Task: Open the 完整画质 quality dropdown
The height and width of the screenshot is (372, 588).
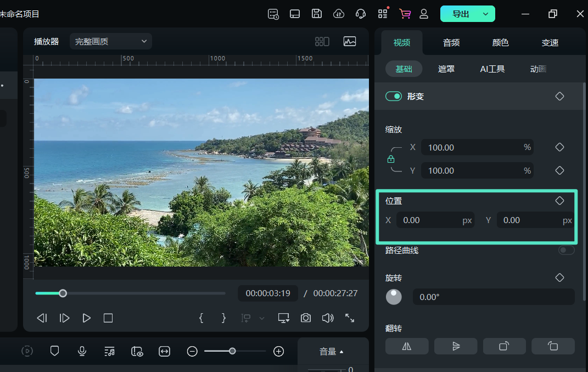Action: 111,41
